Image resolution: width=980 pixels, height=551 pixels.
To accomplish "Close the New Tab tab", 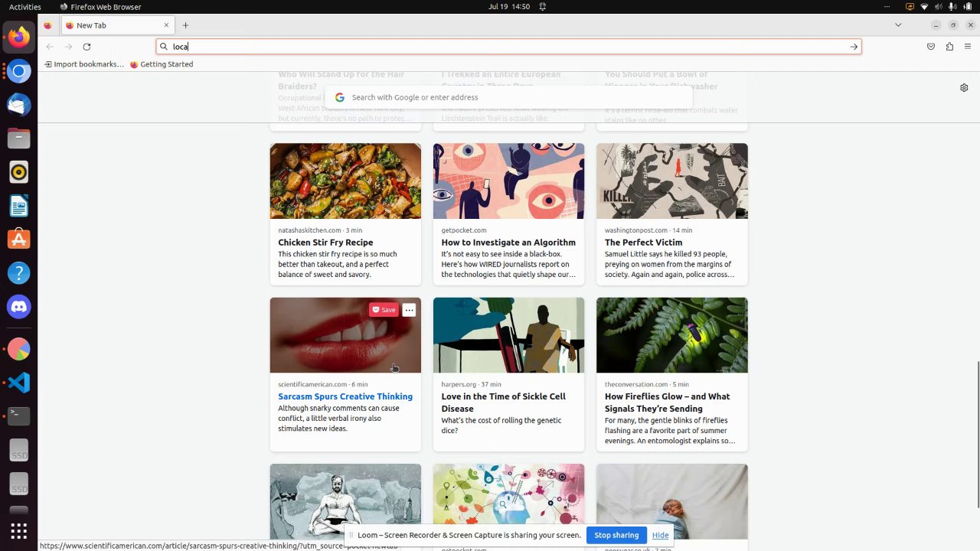I will (x=166, y=25).
